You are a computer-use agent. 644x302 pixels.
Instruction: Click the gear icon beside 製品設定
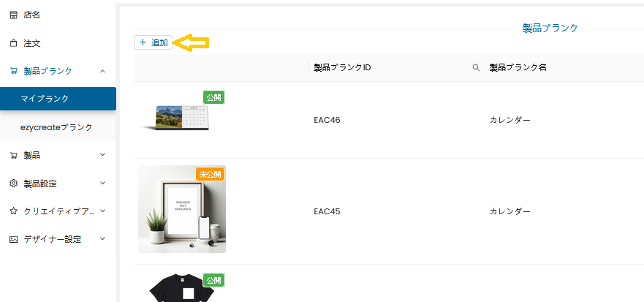(13, 183)
